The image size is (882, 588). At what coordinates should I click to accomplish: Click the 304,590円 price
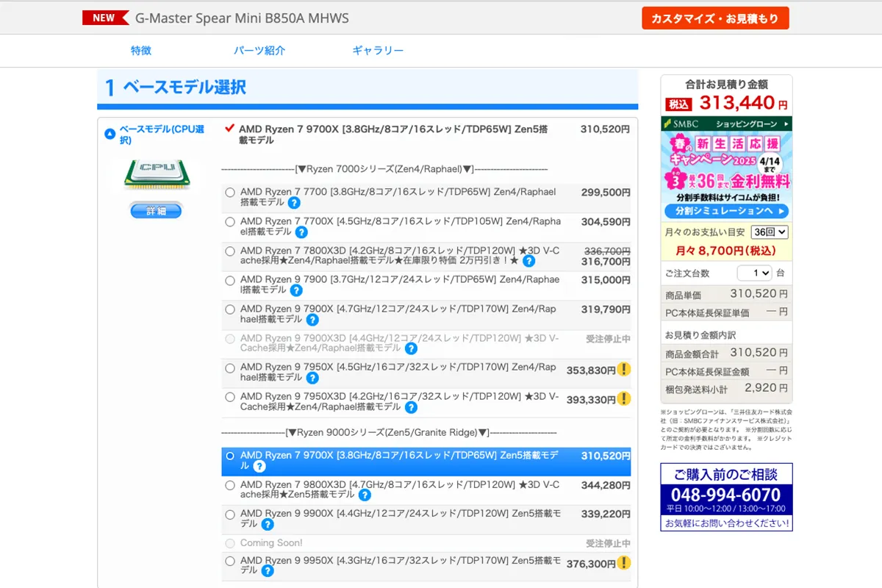click(x=606, y=221)
